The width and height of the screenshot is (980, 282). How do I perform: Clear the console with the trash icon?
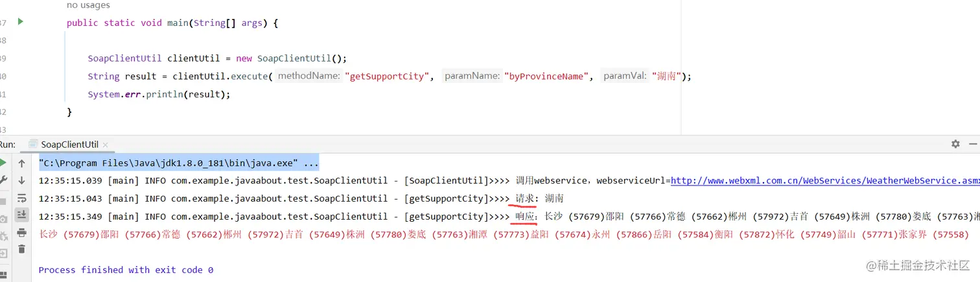tap(21, 249)
